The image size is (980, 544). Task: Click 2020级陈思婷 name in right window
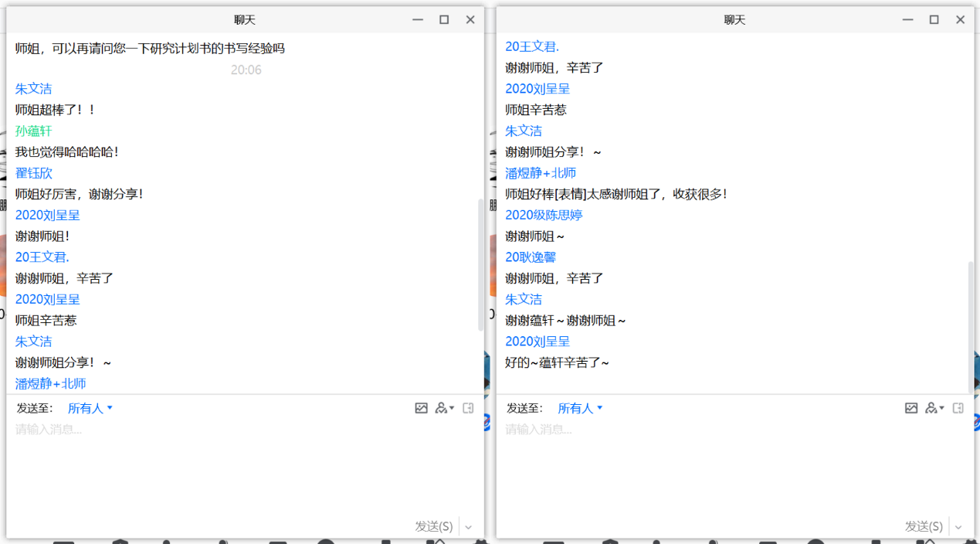click(x=544, y=216)
